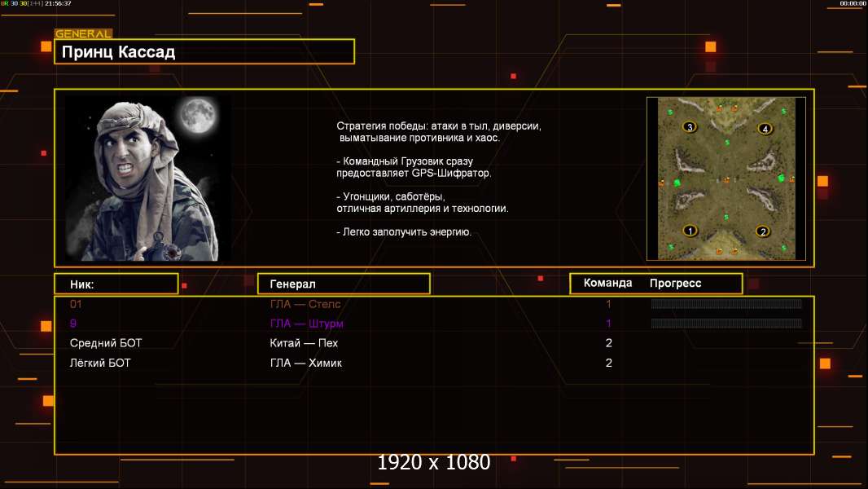868x489 pixels.
Task: Click the ГЛА — Стелс general entry
Action: coord(305,304)
